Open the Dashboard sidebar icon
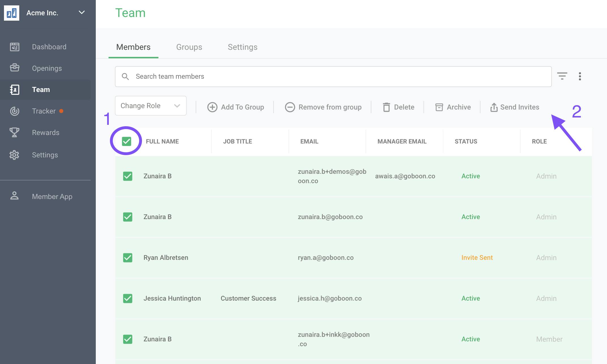Image resolution: width=607 pixels, height=364 pixels. tap(14, 47)
